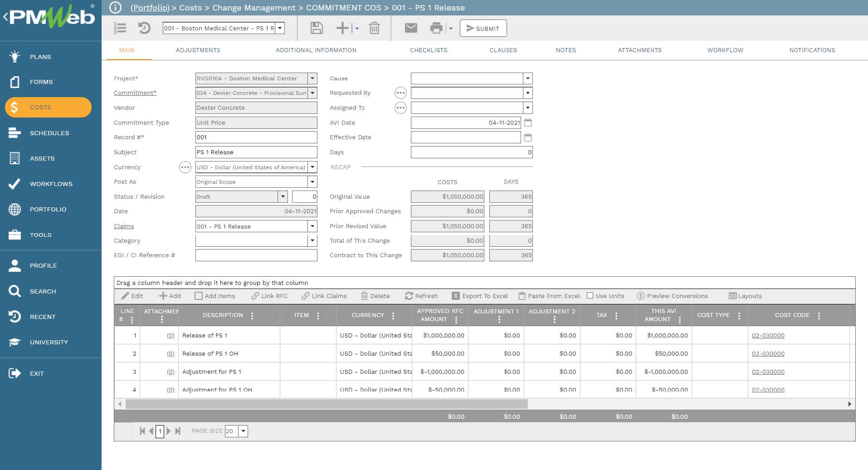Image resolution: width=868 pixels, height=470 pixels.
Task: Open the Page Size dropdown
Action: (x=244, y=431)
